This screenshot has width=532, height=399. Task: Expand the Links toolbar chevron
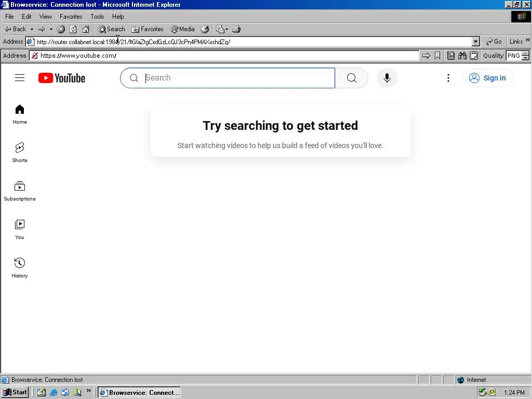tap(528, 40)
